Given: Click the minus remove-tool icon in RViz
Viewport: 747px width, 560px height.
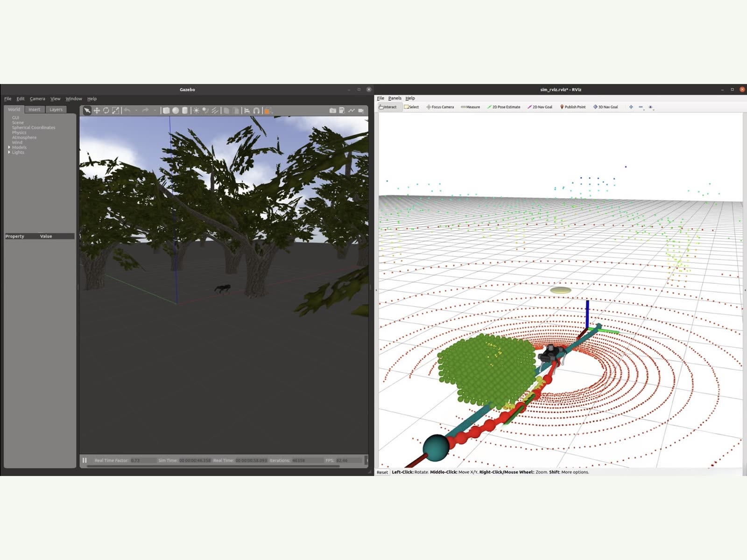Looking at the screenshot, I should pos(641,107).
